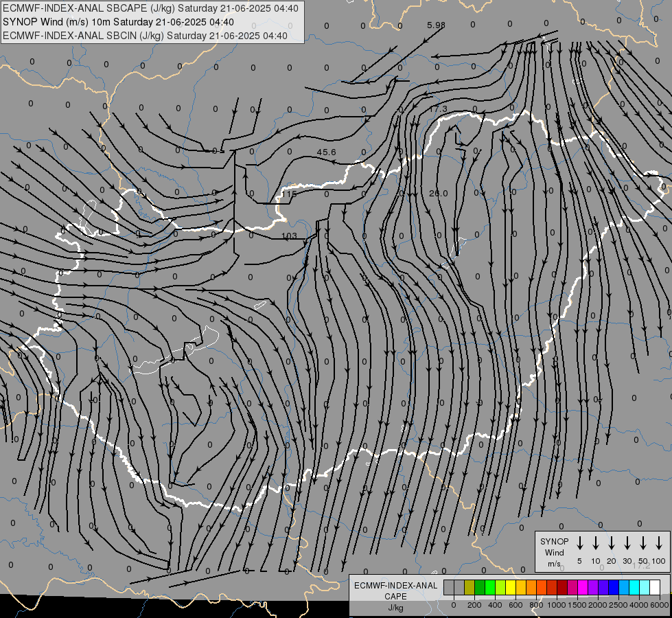Click the 4000 tick label on CAPE scale
Screen dimensions: 672x618
tap(639, 605)
